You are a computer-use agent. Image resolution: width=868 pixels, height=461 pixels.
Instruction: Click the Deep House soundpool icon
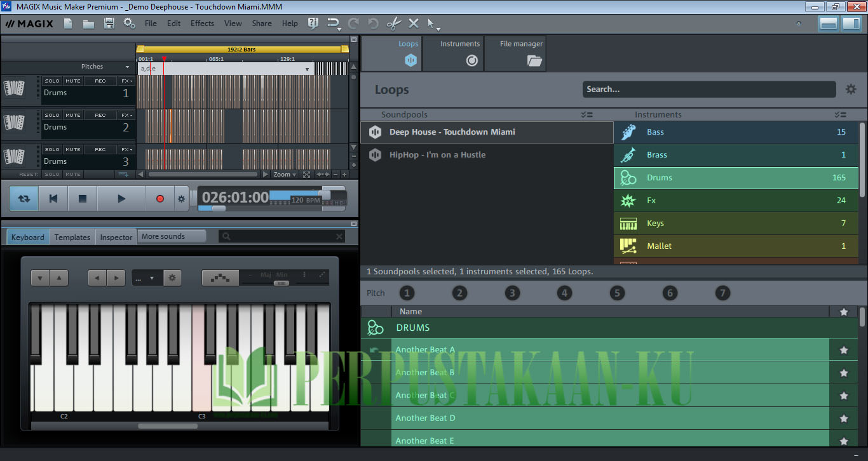tap(375, 132)
